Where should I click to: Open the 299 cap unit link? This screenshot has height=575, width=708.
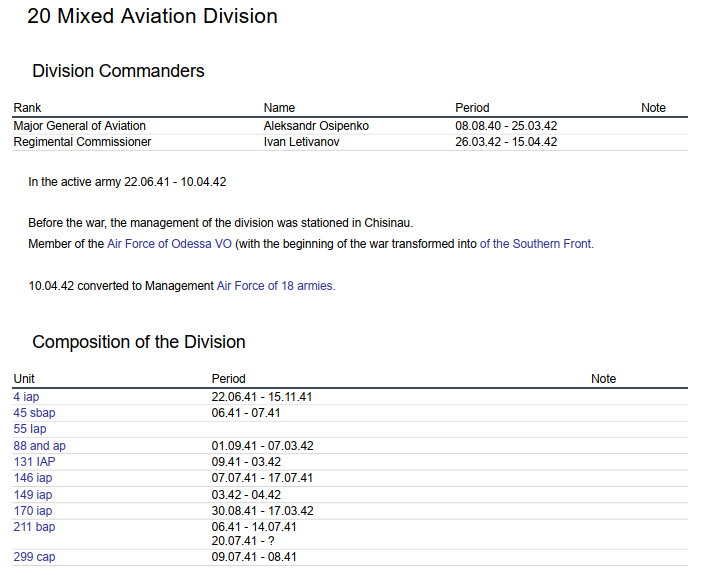click(35, 557)
